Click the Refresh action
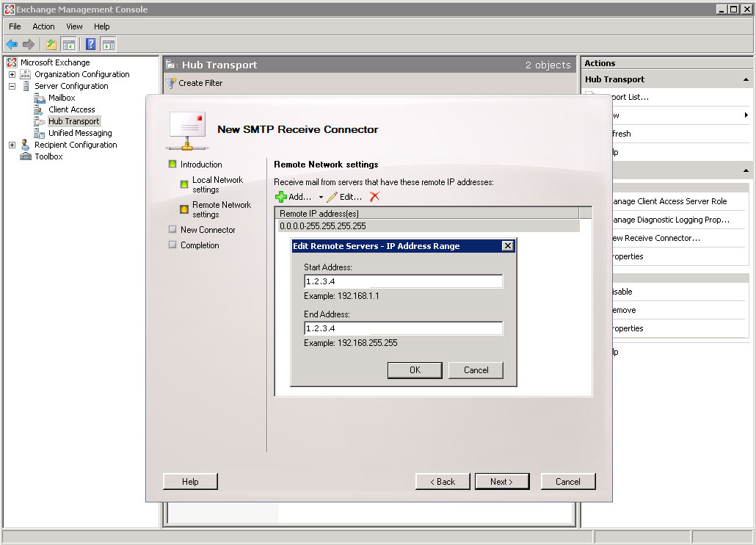Screen dimensions: 756x545 (x=622, y=134)
